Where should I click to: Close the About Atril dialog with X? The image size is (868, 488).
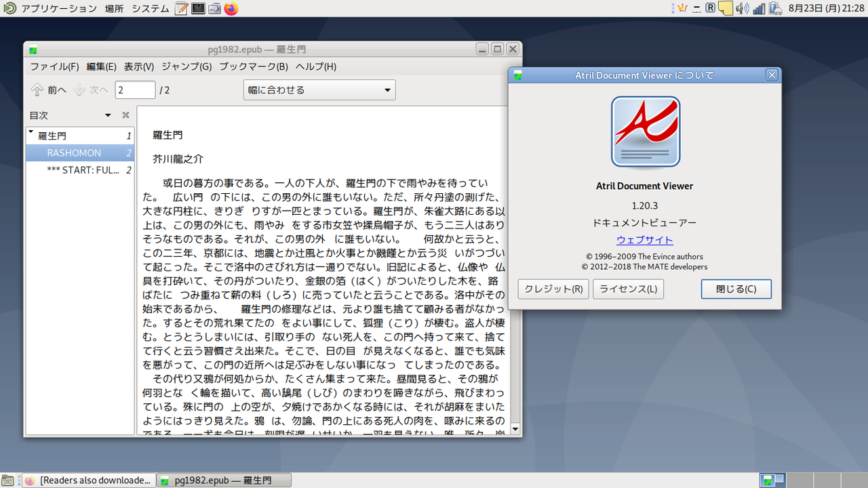(x=772, y=75)
